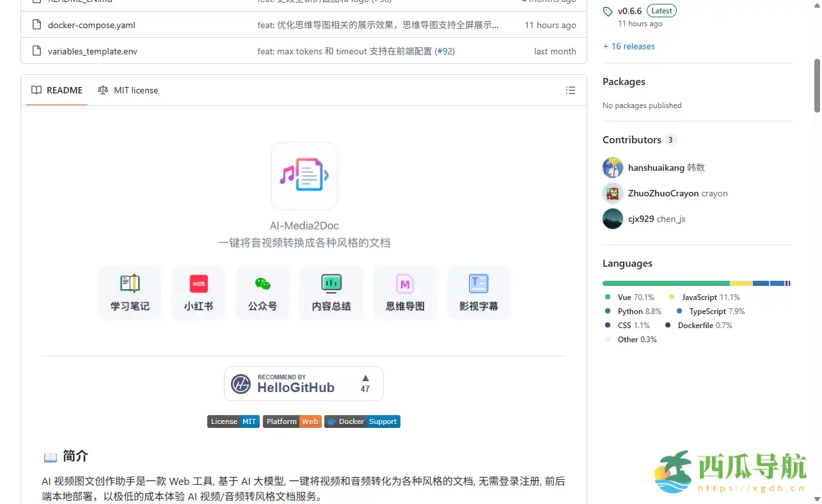Click the AI-Media2Doc app logo
The image size is (822, 504).
(x=304, y=175)
